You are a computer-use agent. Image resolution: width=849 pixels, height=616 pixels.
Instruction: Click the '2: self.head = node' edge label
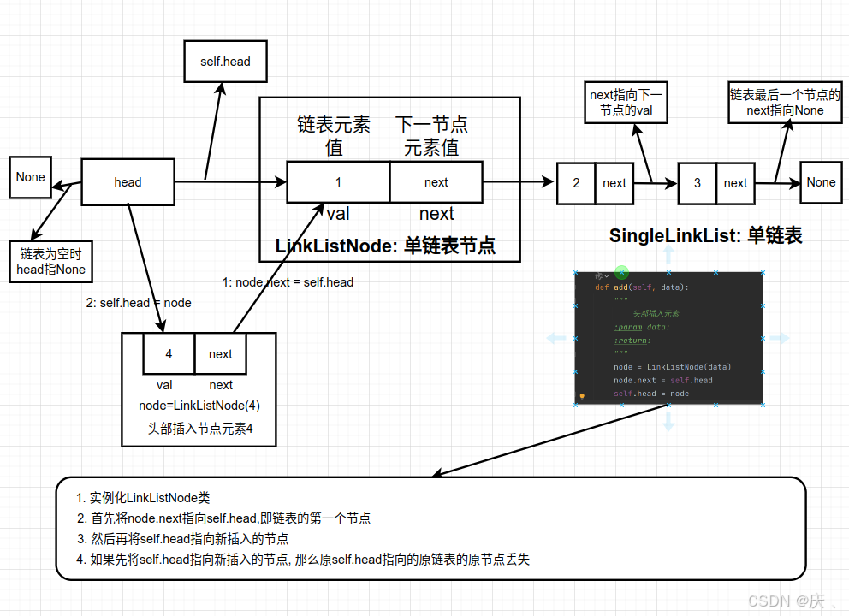(x=139, y=303)
